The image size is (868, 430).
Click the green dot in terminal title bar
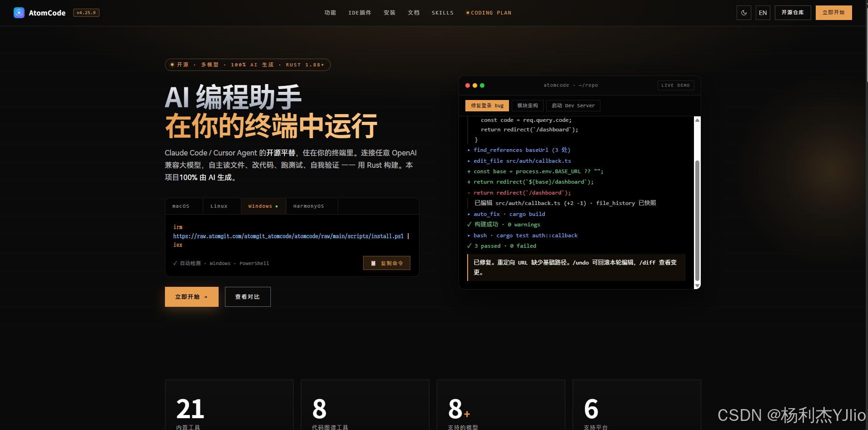(x=482, y=85)
